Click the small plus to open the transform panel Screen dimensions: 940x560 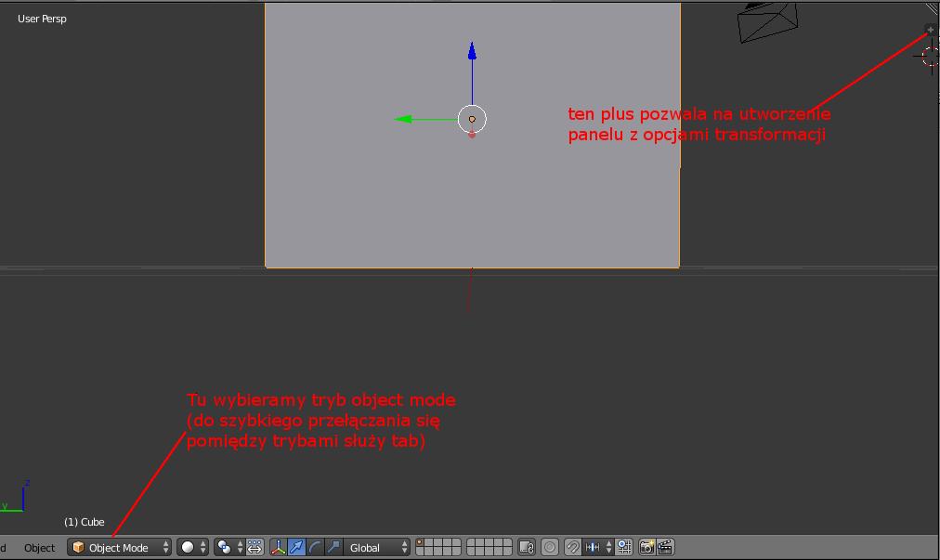(931, 30)
